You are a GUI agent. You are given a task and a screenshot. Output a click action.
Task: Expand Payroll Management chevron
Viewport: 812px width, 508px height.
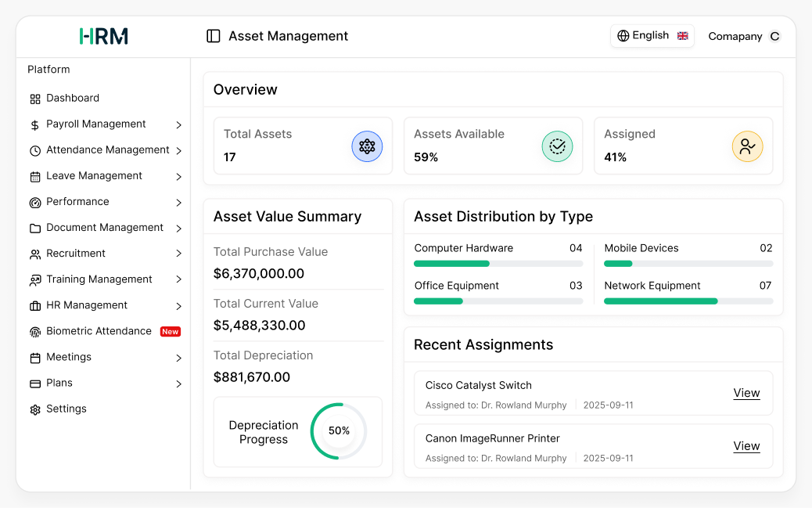(x=178, y=125)
